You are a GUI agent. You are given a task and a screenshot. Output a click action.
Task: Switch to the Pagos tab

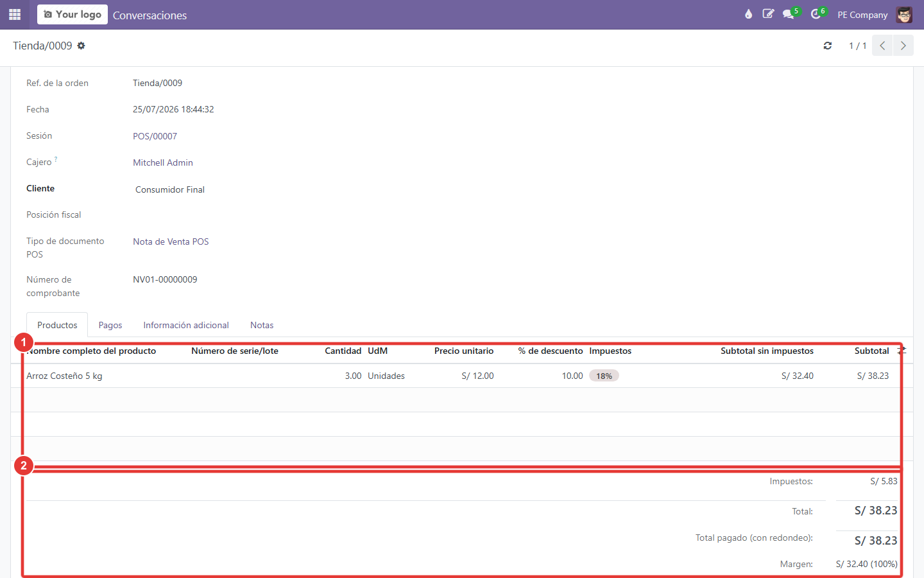point(110,325)
